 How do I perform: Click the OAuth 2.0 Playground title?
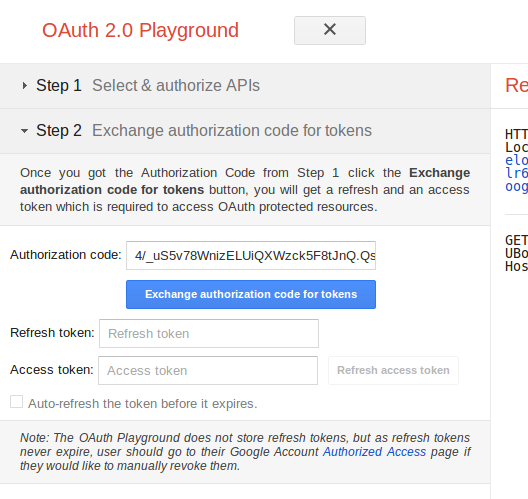(140, 30)
